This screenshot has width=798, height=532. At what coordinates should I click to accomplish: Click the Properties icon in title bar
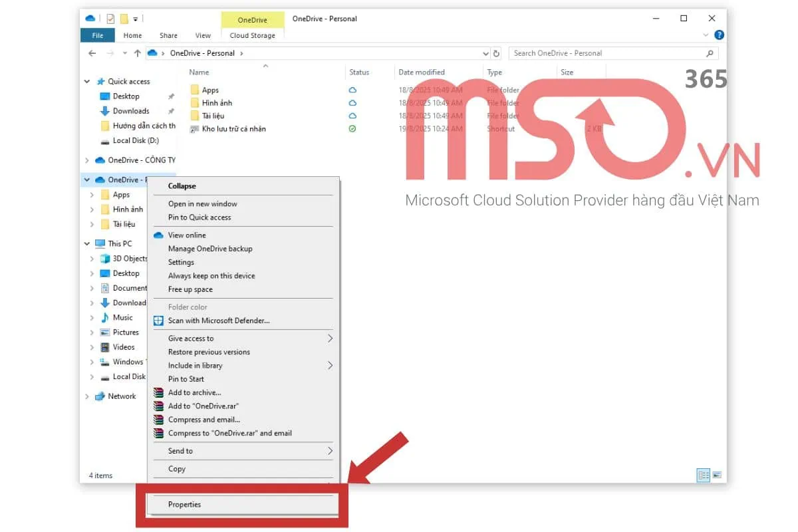point(110,19)
